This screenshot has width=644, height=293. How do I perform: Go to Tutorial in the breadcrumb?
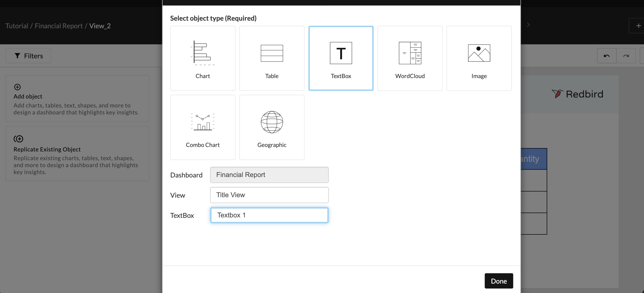(17, 26)
